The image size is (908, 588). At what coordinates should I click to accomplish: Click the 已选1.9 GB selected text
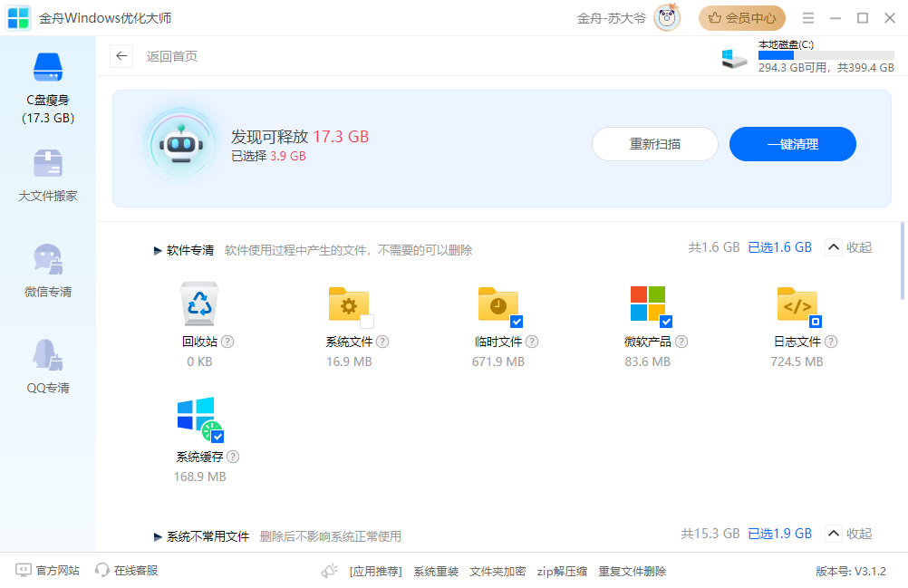pyautogui.click(x=779, y=534)
